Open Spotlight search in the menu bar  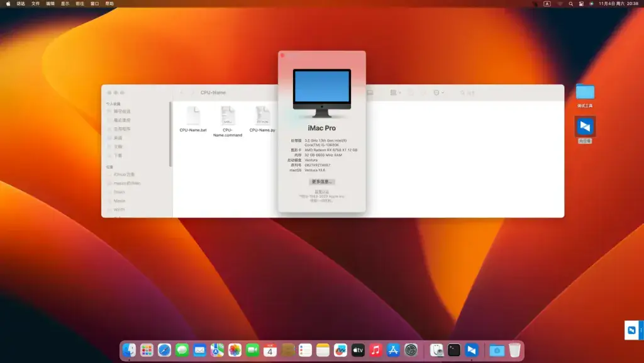[570, 4]
